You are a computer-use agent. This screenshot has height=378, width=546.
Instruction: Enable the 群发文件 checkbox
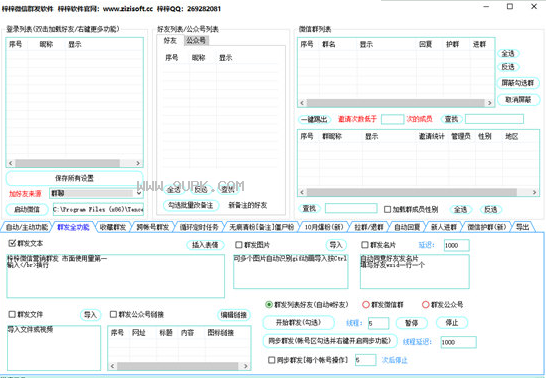coord(12,315)
